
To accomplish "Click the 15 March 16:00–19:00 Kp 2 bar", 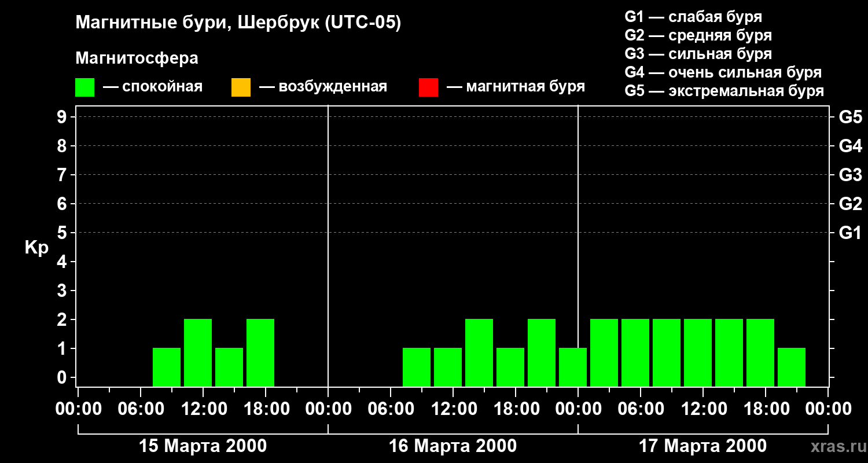I will coord(260,352).
